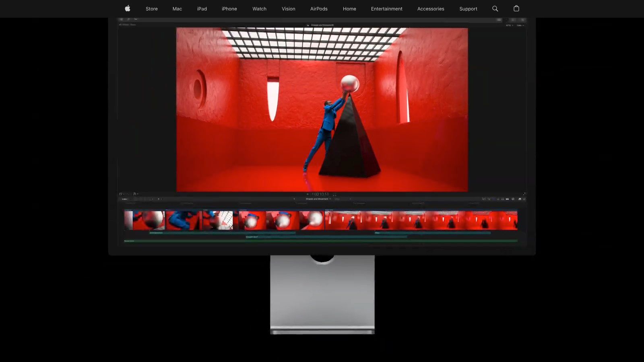
Task: Open the Watch navigation link
Action: pyautogui.click(x=260, y=9)
